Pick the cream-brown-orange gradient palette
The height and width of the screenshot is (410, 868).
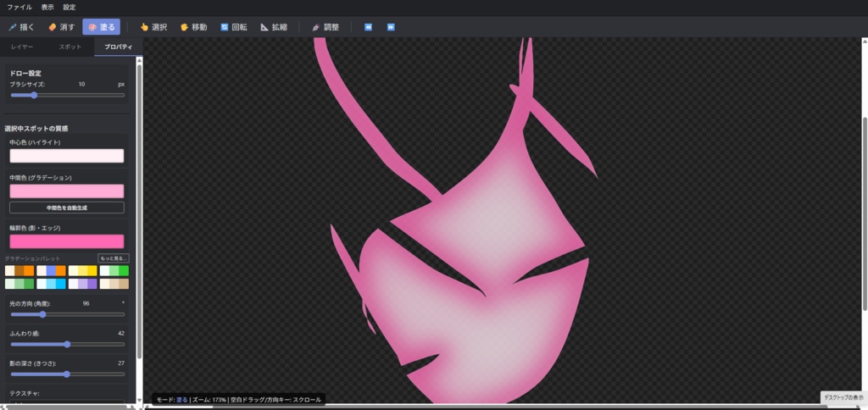(x=19, y=270)
